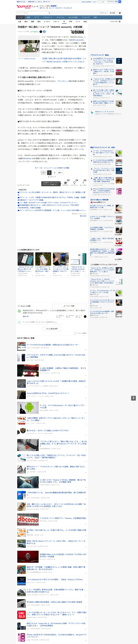Open the Gemini評判 ChatGPT article
This screenshot has height=644, width=138.
point(48,393)
